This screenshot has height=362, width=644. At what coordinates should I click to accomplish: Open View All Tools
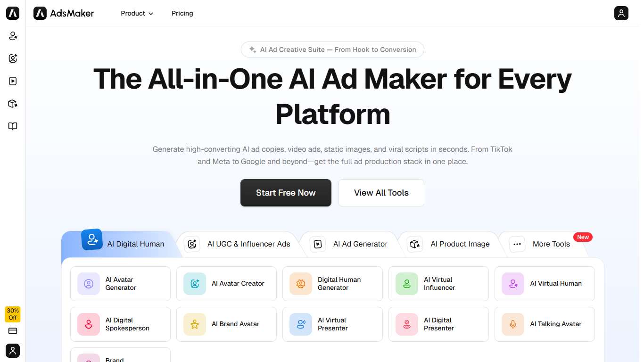point(381,193)
